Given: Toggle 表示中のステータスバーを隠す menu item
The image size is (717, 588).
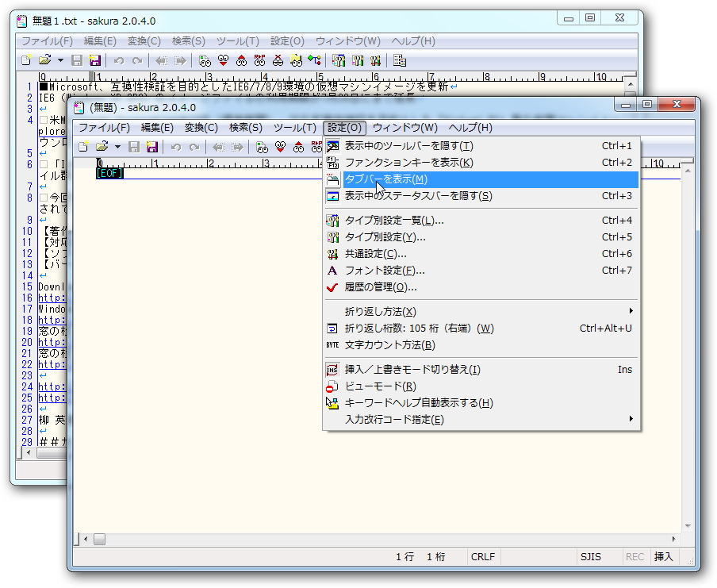Looking at the screenshot, I should tap(481, 196).
